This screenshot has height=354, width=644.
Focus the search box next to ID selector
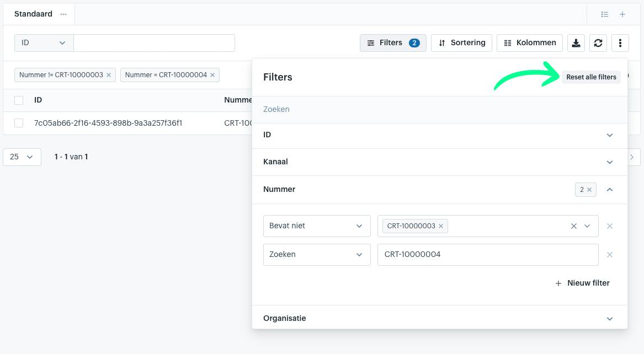coord(154,43)
